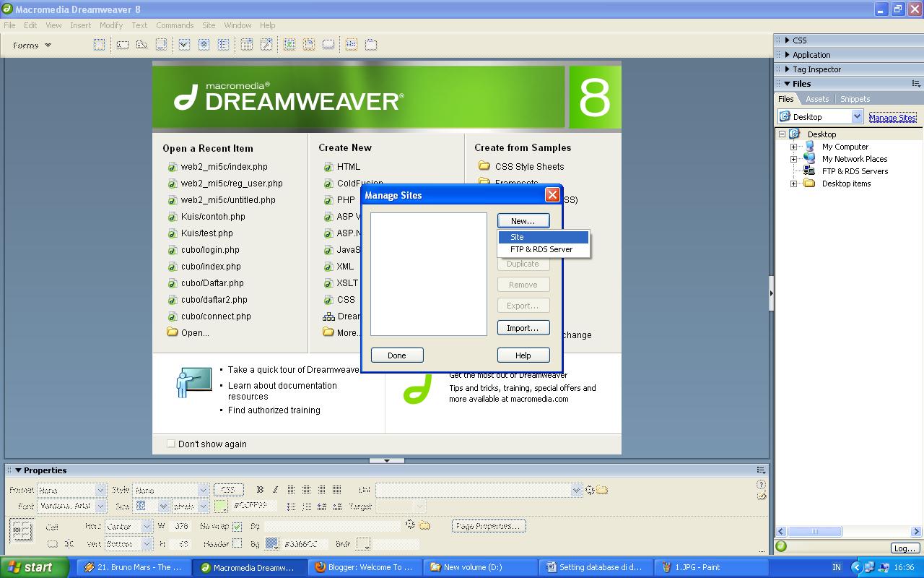Insert a Button form element
The height and width of the screenshot is (578, 924).
(x=328, y=45)
